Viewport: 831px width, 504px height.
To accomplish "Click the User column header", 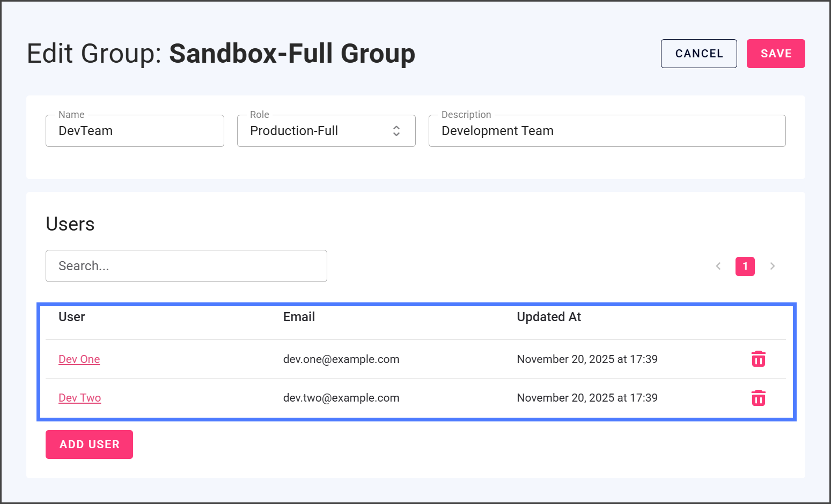I will pyautogui.click(x=72, y=317).
